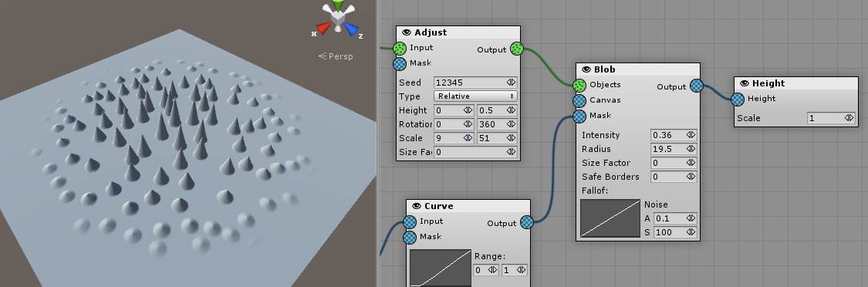Click the red X axis gizmo cone
Image resolution: width=868 pixels, height=287 pixels.
[x=323, y=28]
